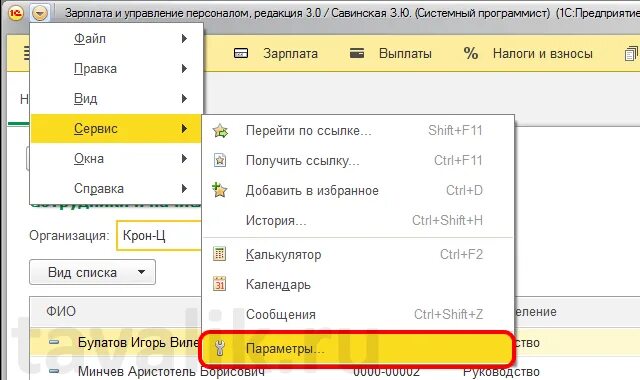Click the Выплаты wallet icon
The height and width of the screenshot is (380, 640).
[357, 53]
